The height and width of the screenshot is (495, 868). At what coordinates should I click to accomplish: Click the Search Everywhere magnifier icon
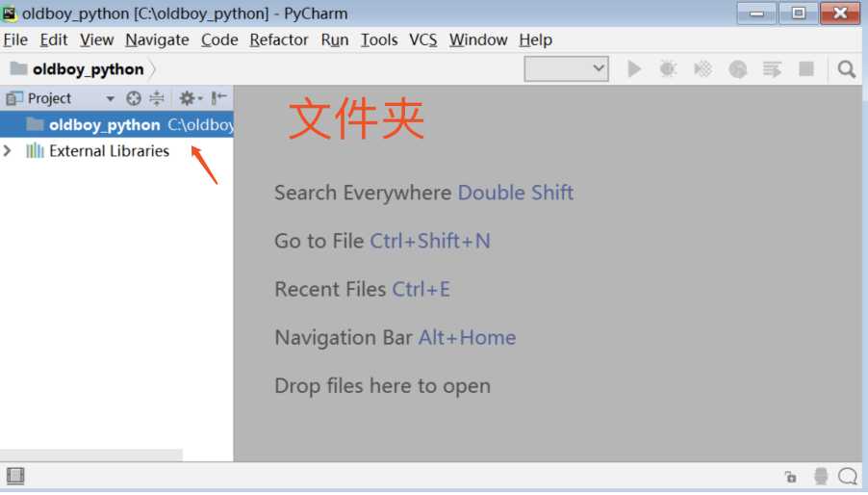(847, 69)
